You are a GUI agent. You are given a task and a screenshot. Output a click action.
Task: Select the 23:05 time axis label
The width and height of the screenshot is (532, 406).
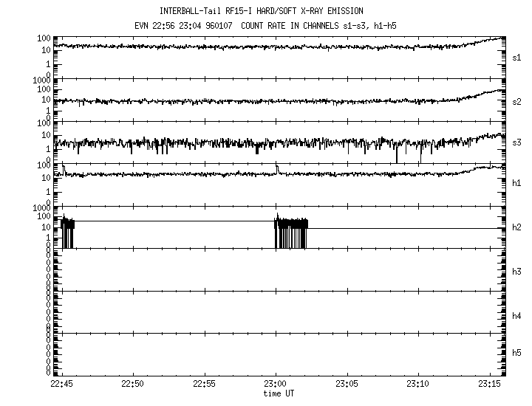[347, 384]
